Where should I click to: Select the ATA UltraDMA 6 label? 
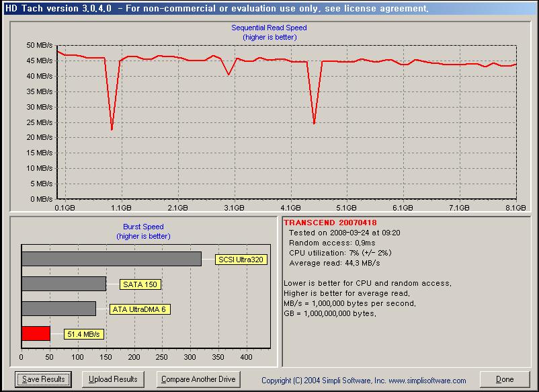(x=141, y=309)
